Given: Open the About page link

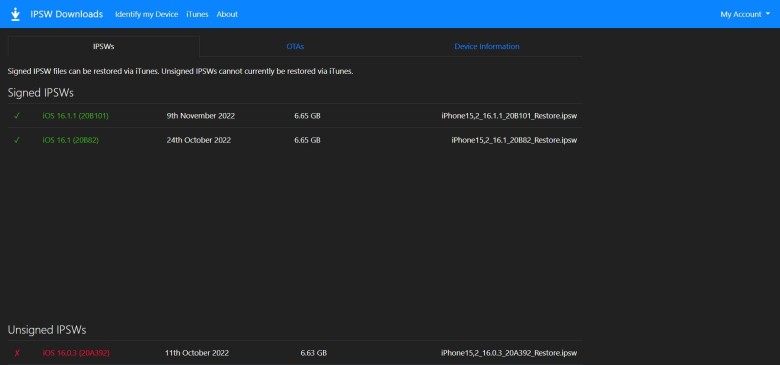Looking at the screenshot, I should (227, 14).
